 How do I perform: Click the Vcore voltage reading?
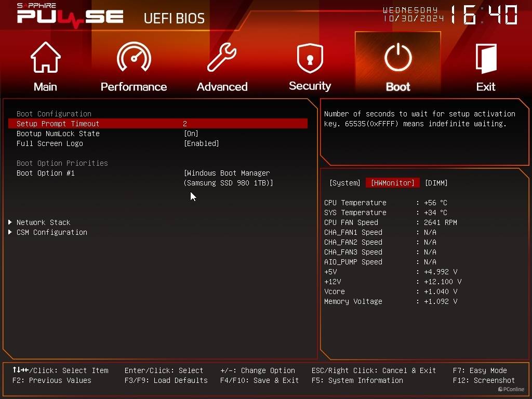tap(391, 291)
